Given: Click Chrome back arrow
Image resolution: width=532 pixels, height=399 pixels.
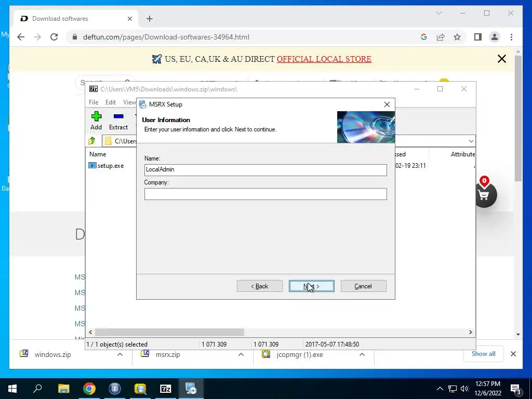Looking at the screenshot, I should pos(21,37).
